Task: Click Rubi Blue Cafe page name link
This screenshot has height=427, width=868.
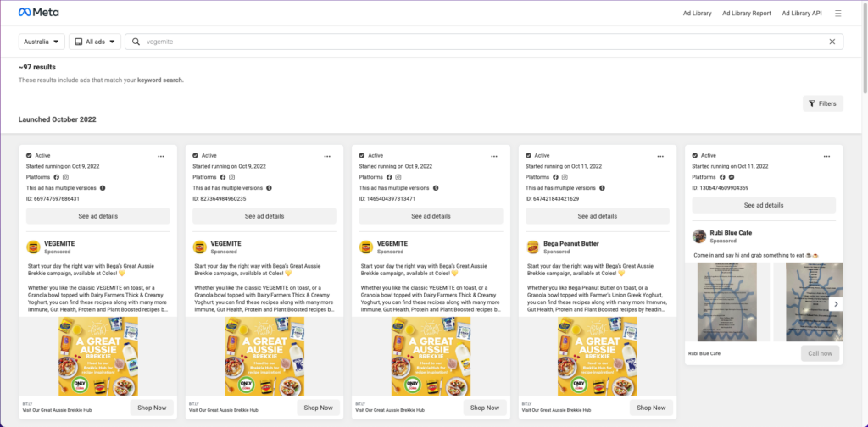Action: tap(731, 233)
